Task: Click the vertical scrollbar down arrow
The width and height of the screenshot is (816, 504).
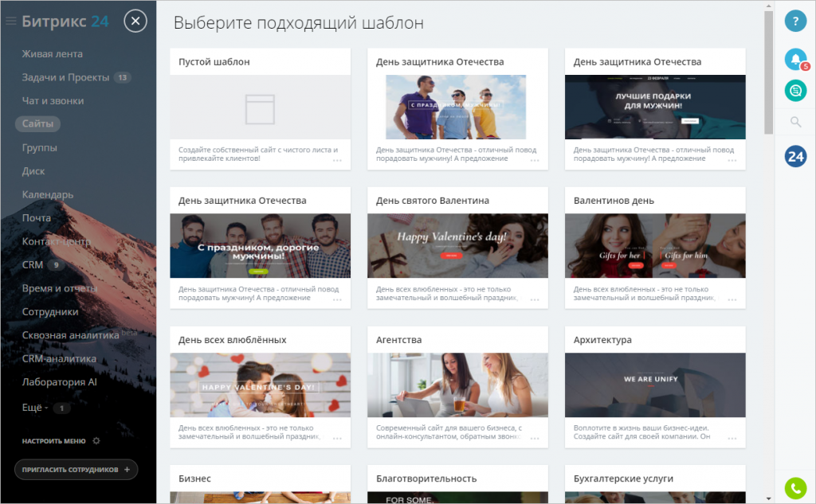Action: [x=768, y=498]
